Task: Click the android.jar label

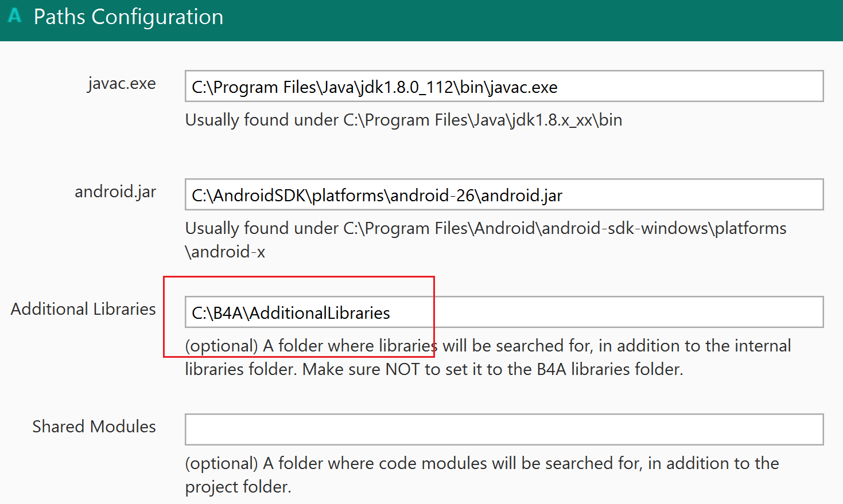Action: 115,192
